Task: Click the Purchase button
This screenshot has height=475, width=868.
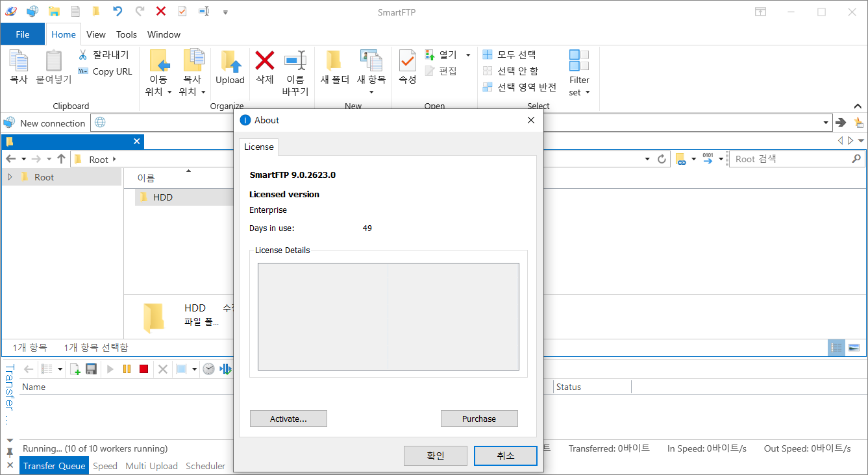Action: pos(479,419)
